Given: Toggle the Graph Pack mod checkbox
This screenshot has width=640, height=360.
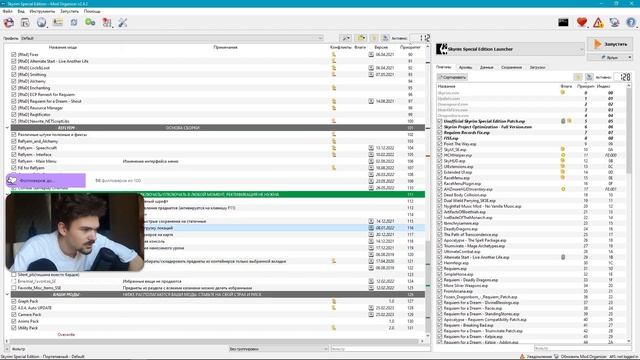Looking at the screenshot, I should click(x=14, y=301).
